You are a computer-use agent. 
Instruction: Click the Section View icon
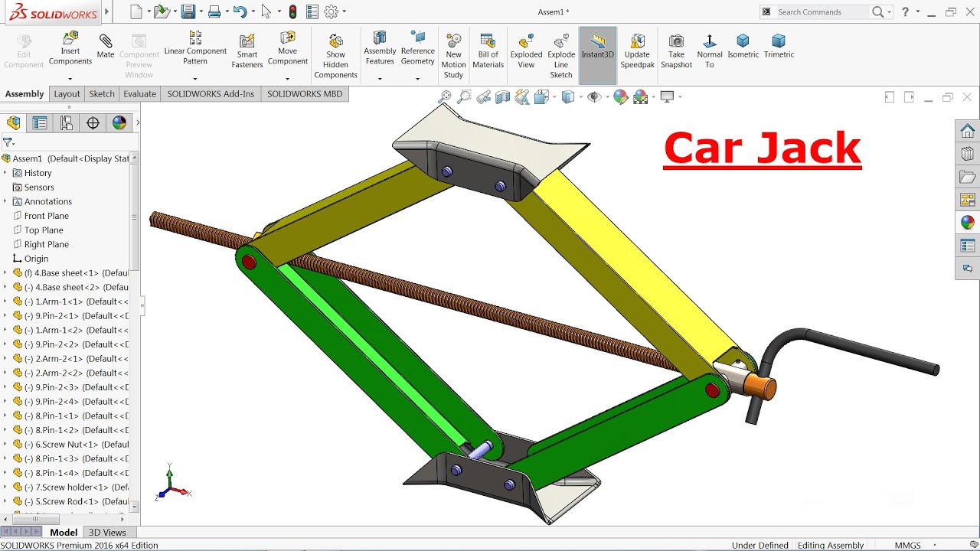[502, 97]
